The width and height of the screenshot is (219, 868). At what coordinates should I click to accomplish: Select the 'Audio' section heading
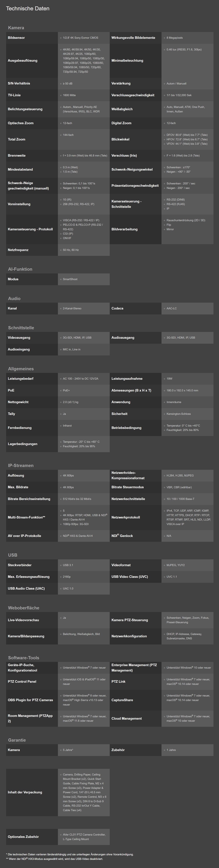[x=14, y=298]
